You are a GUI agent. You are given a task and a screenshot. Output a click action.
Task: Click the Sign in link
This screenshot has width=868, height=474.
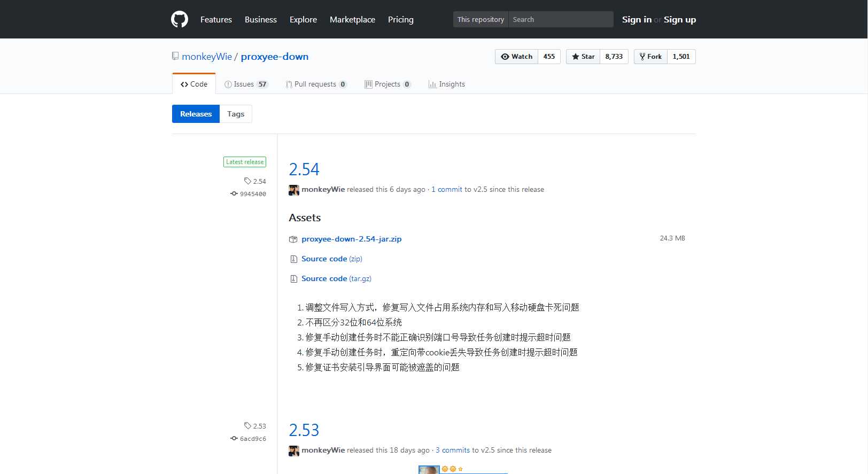point(637,19)
